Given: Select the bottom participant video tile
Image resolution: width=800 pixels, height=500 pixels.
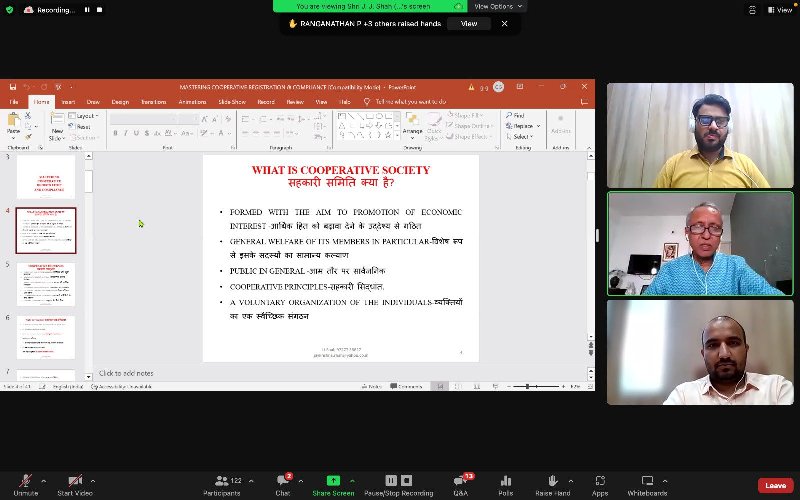Looking at the screenshot, I should click(x=700, y=352).
